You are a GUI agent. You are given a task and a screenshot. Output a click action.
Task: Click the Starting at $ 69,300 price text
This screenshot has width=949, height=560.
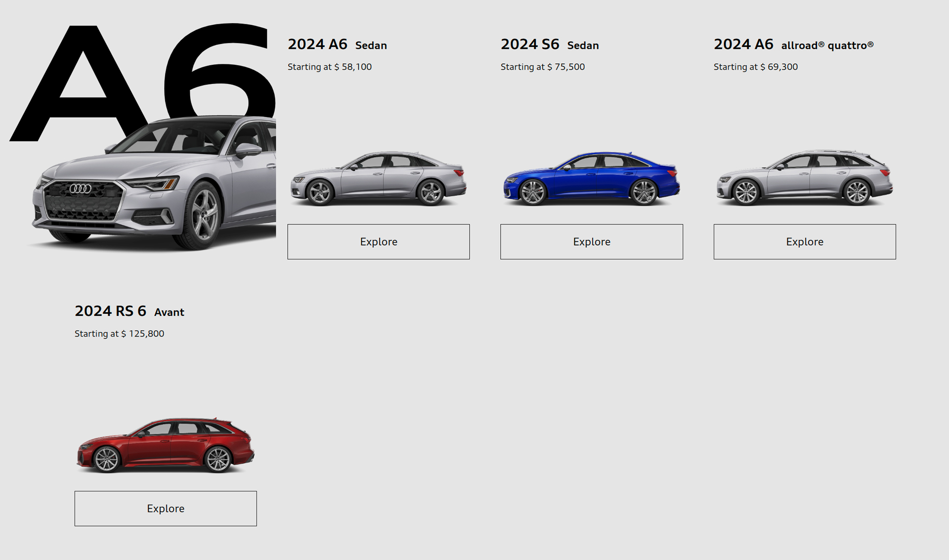pos(756,67)
